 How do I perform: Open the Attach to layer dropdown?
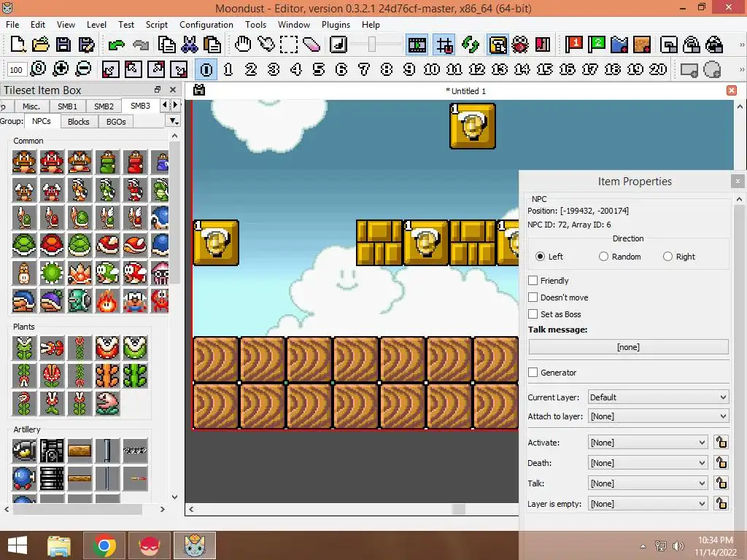(659, 416)
